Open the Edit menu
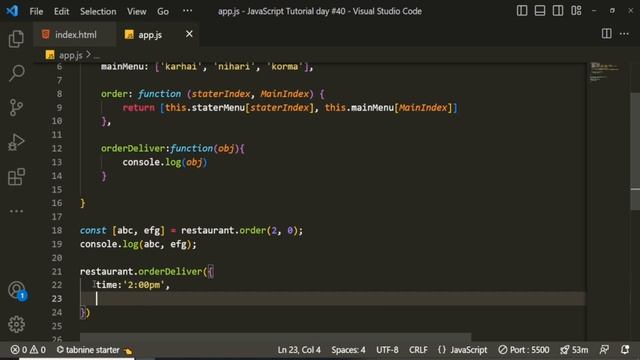Screen dimensions: 640x360 61,11
